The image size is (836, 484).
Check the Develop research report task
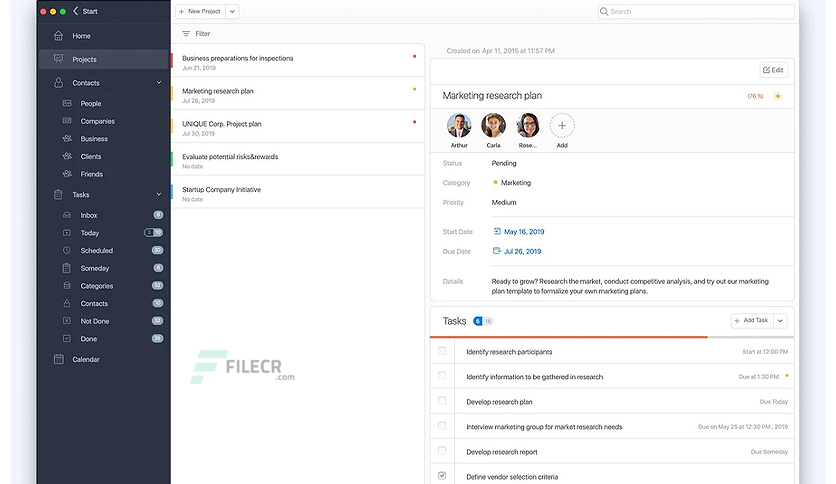tap(442, 451)
